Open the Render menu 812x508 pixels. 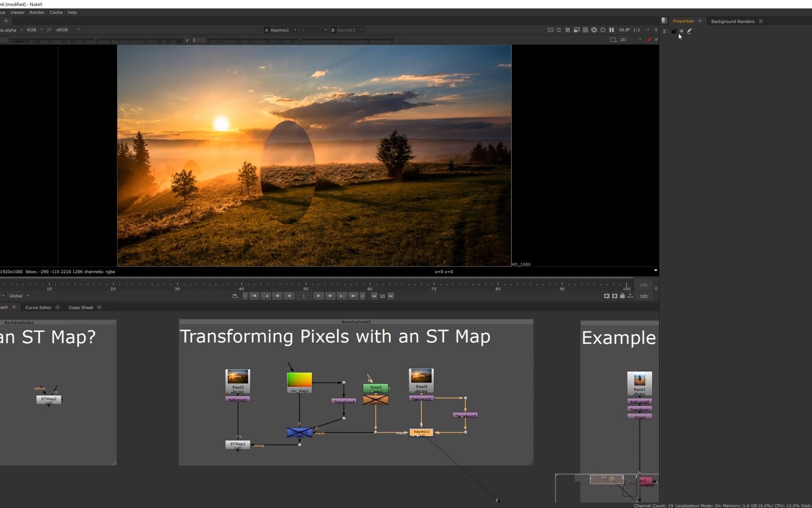[37, 12]
